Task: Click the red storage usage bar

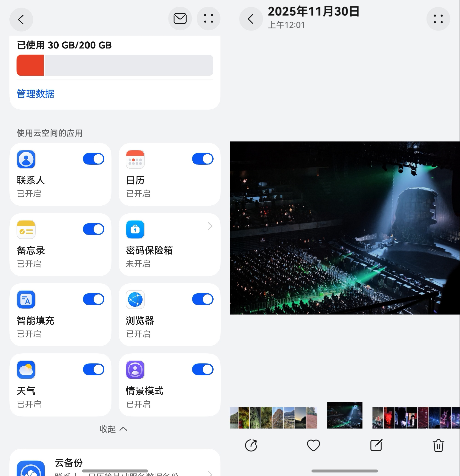Action: (x=30, y=65)
